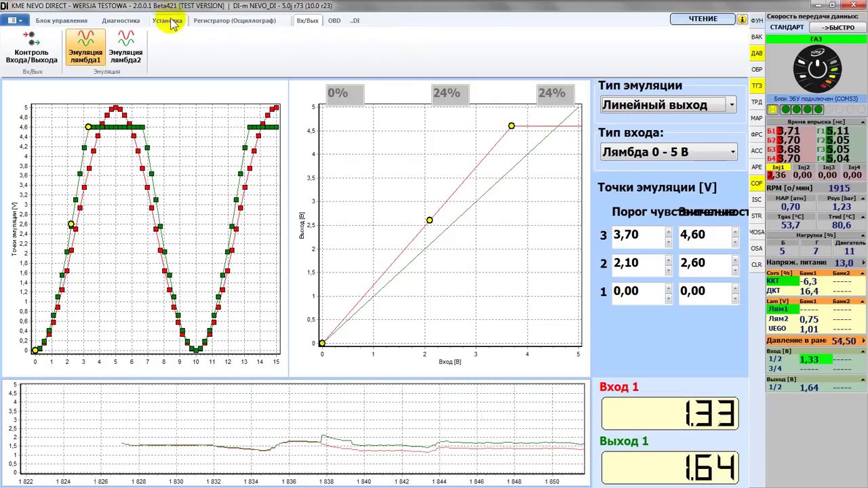
Task: Open the MOSA side tab
Action: [757, 232]
